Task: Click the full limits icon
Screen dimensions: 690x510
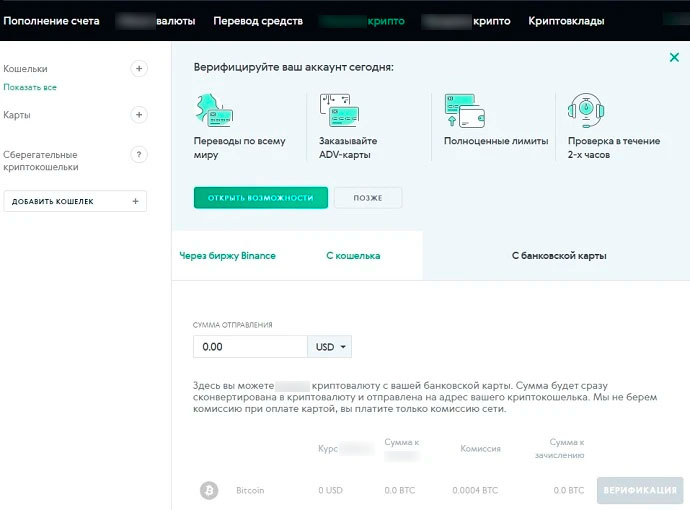Action: (x=464, y=109)
